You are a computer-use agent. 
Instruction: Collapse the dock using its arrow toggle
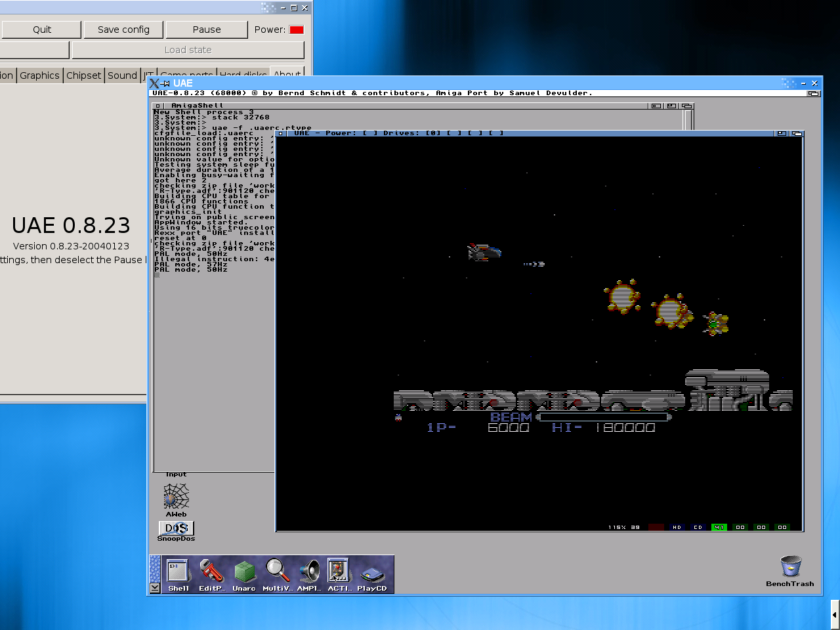pos(155,587)
